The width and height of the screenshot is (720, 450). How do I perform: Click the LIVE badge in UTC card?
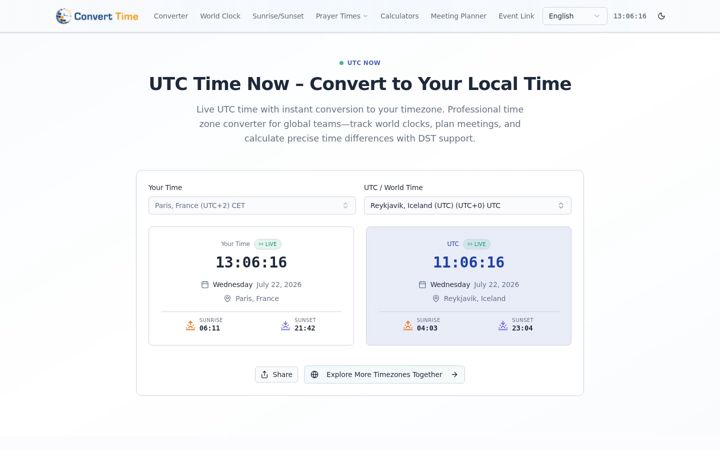pos(477,244)
